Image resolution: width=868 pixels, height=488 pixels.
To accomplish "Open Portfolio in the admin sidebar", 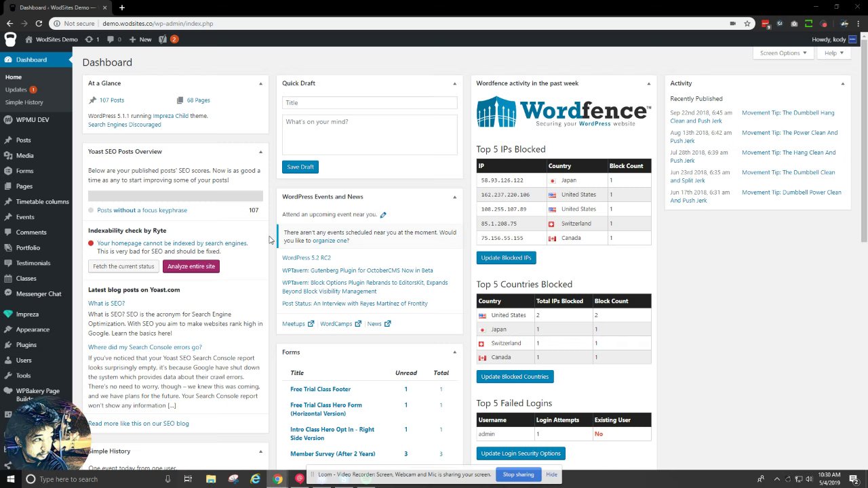I will pyautogui.click(x=28, y=247).
